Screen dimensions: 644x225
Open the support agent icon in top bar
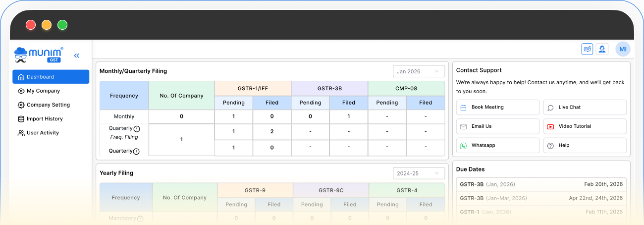pyautogui.click(x=602, y=49)
